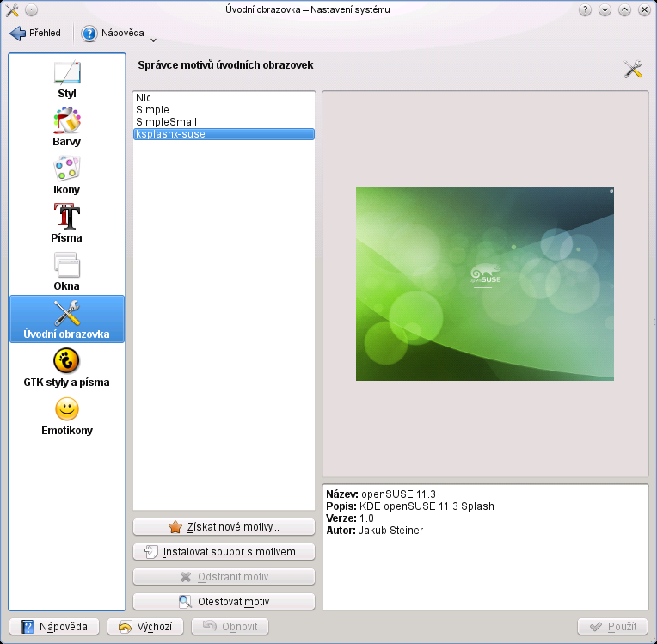Click Odstranit motiv button
This screenshot has width=657, height=644.
pos(224,577)
